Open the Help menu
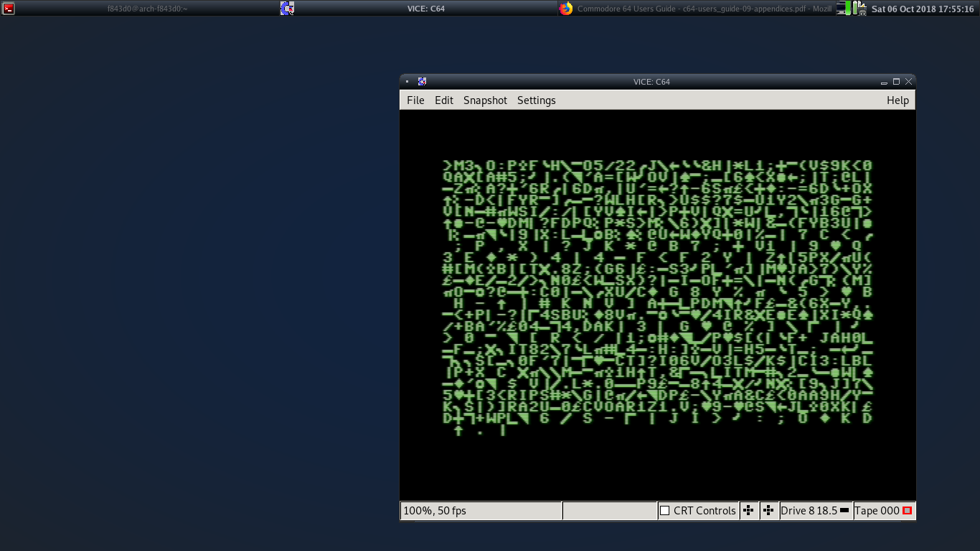Image resolution: width=980 pixels, height=551 pixels. (897, 100)
